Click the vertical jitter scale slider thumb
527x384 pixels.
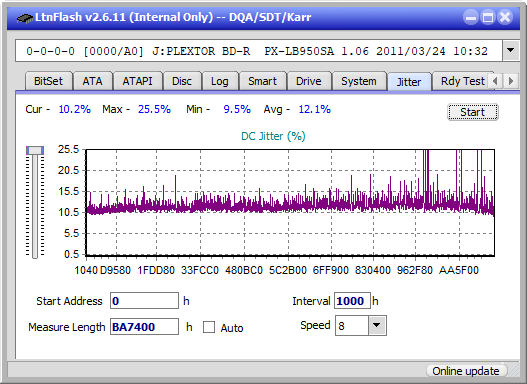point(35,151)
